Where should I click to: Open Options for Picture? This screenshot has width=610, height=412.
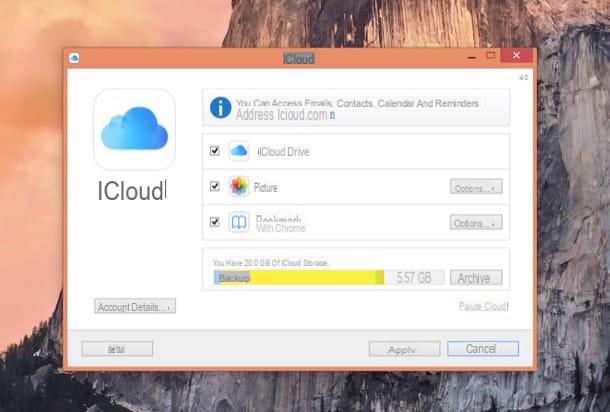pyautogui.click(x=476, y=186)
